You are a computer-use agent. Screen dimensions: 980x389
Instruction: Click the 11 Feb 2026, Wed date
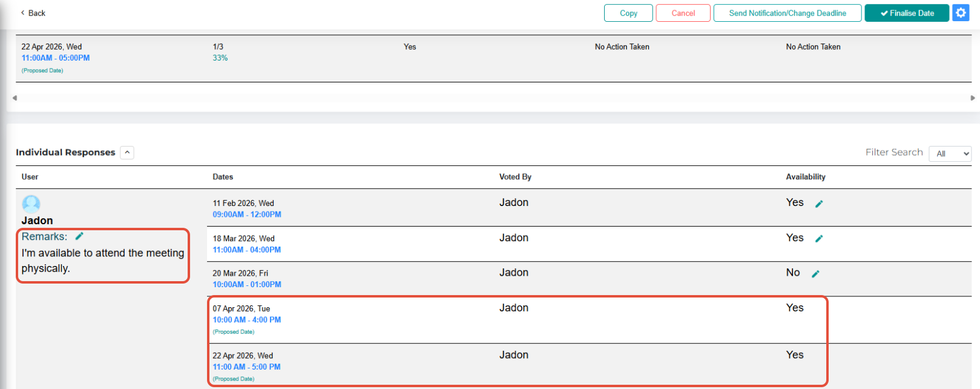pos(243,203)
